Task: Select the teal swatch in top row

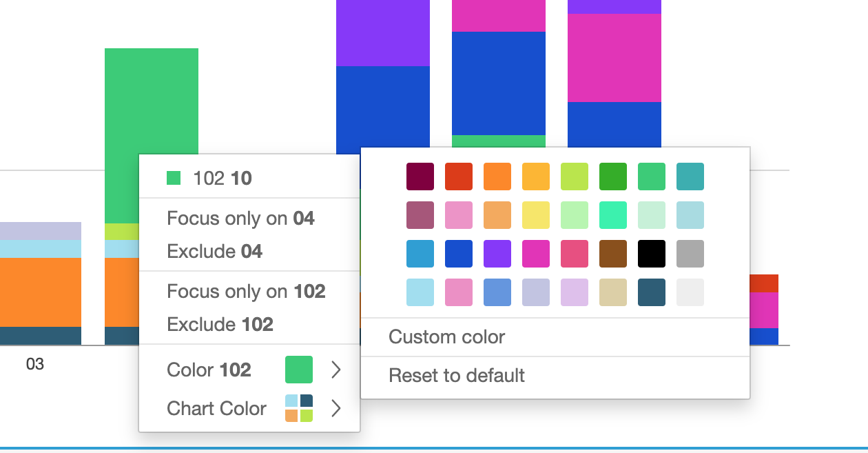Action: pos(690,177)
